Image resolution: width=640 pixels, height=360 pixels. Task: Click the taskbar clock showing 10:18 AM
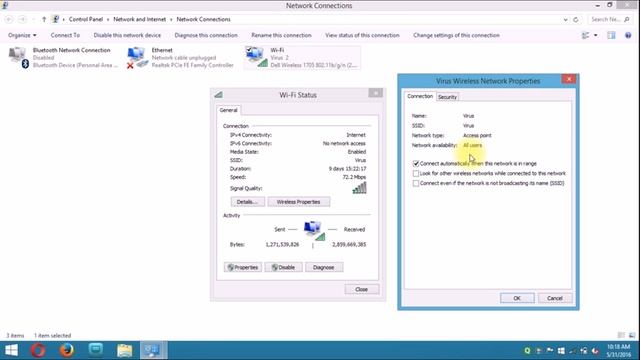[619, 351]
